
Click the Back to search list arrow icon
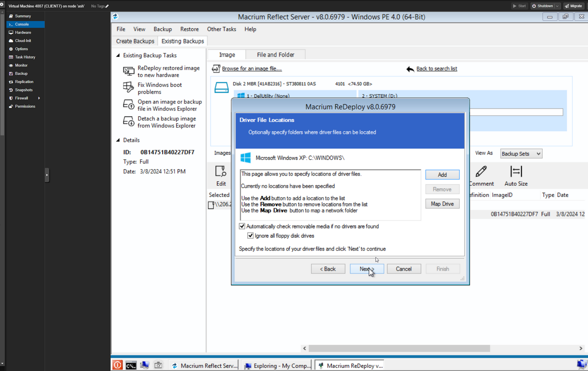(410, 69)
